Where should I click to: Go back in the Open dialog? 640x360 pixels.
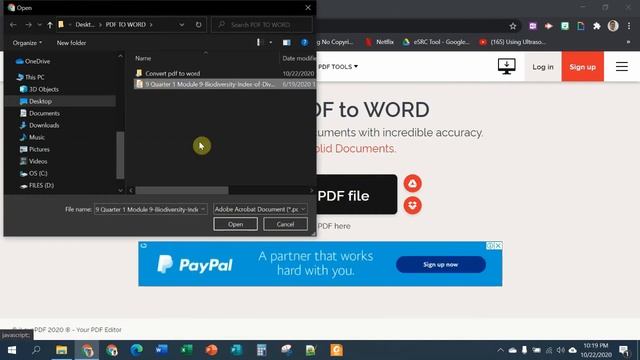13,25
